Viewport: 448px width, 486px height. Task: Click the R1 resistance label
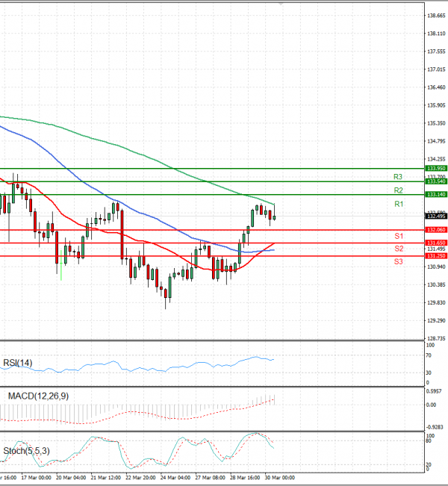tap(399, 204)
